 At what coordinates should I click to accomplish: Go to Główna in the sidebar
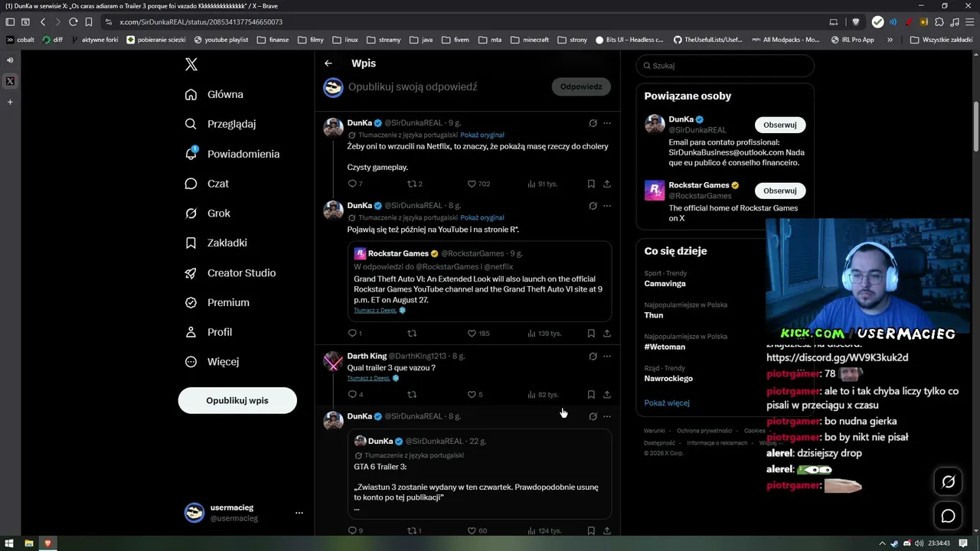(214, 94)
